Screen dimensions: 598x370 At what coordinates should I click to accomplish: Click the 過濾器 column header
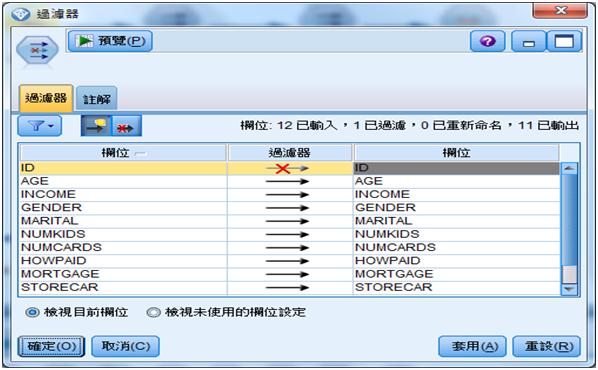click(290, 153)
